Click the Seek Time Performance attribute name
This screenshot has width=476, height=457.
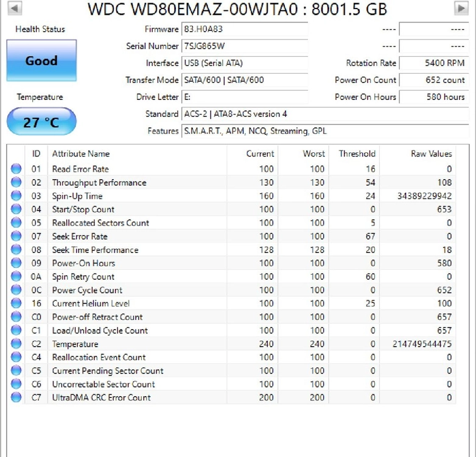pyautogui.click(x=96, y=250)
